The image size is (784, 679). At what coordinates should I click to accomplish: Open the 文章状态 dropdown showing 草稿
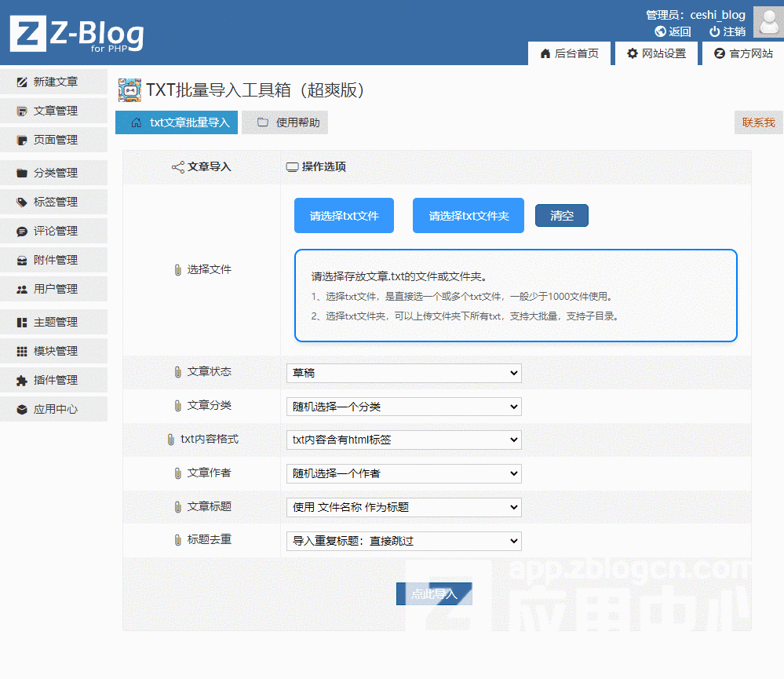tap(403, 373)
